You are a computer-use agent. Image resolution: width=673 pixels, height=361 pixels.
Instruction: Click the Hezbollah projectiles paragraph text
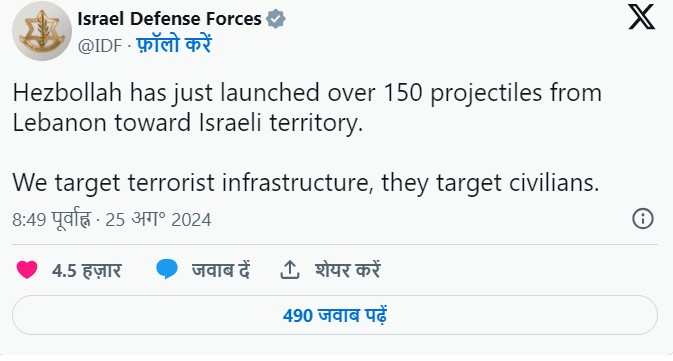[x=307, y=108]
